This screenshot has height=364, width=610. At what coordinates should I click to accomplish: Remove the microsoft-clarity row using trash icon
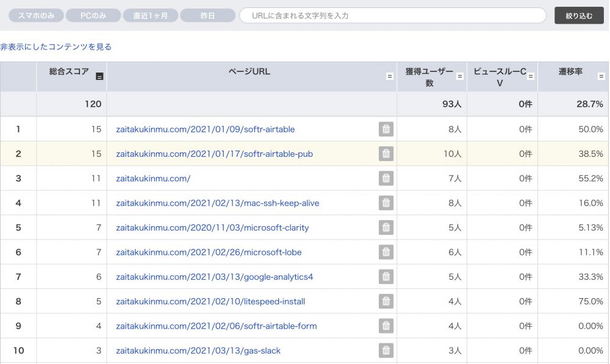coord(386,227)
